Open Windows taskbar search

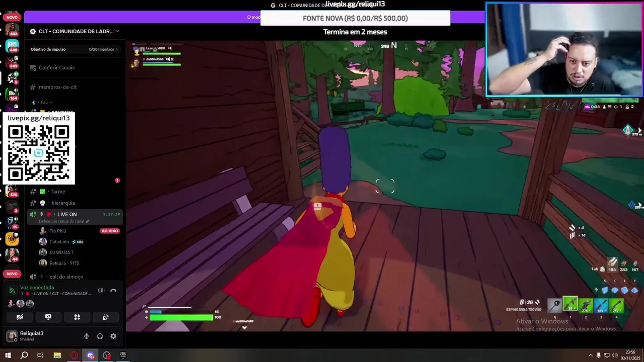[x=24, y=355]
